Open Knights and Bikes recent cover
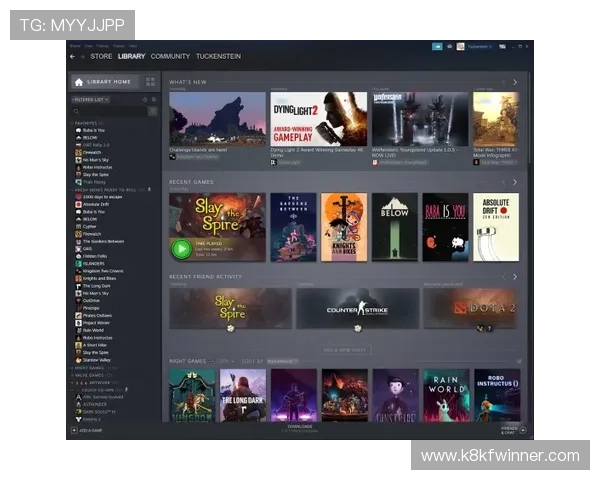The height and width of the screenshot is (480, 600). coord(344,227)
